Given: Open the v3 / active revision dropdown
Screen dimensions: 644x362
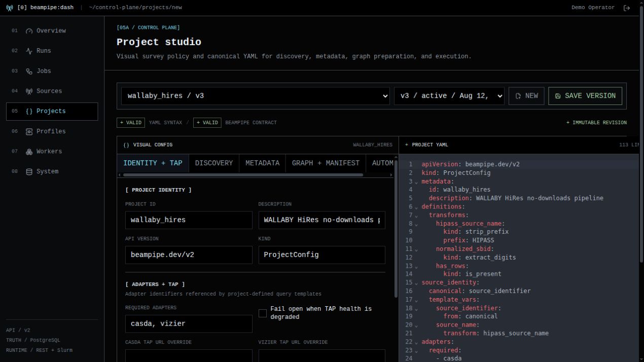Looking at the screenshot, I should tap(449, 96).
